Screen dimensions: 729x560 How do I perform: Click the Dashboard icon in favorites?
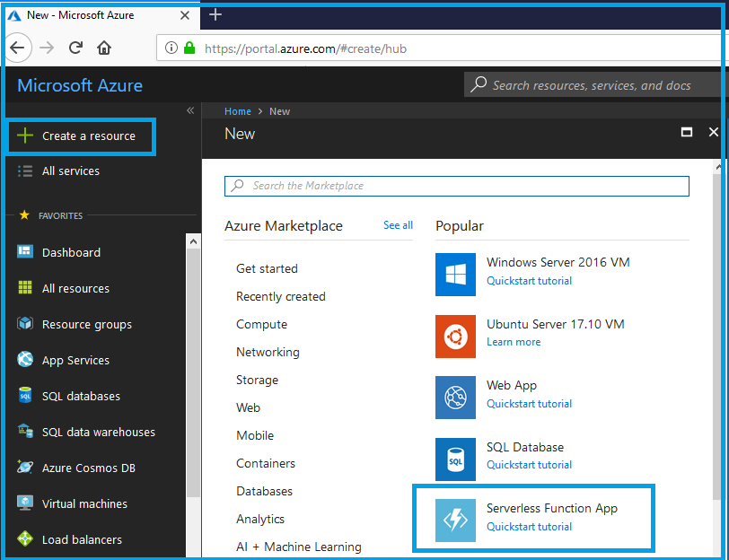pyautogui.click(x=24, y=252)
